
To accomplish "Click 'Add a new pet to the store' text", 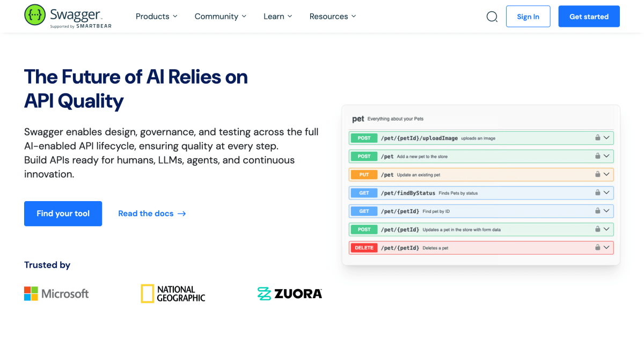I will tap(422, 157).
